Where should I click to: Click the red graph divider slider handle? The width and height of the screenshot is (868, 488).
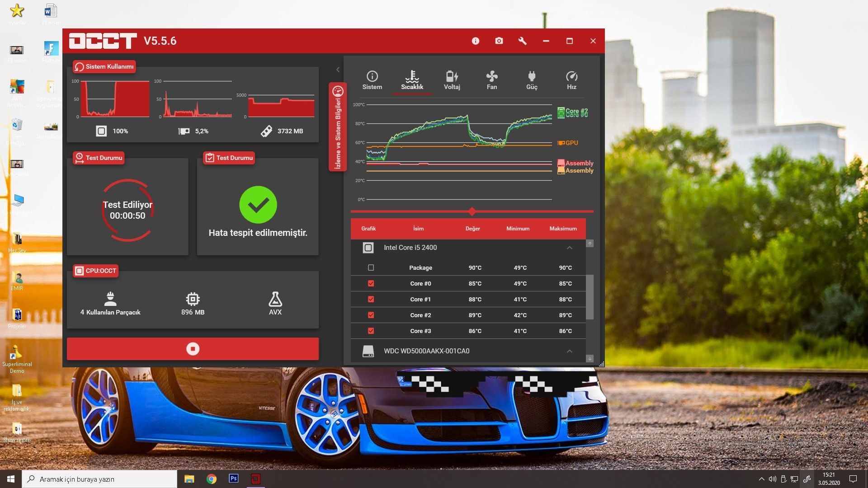click(472, 211)
